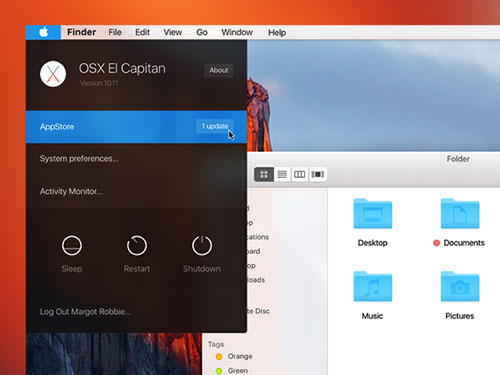Select the Sleep icon
Image resolution: width=500 pixels, height=375 pixels.
click(x=72, y=246)
